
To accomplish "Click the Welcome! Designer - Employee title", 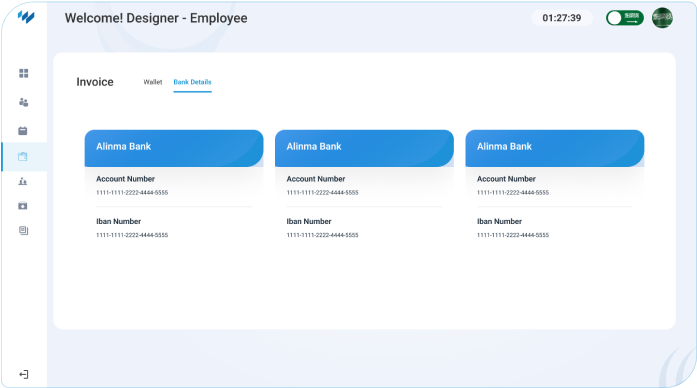I will point(156,18).
